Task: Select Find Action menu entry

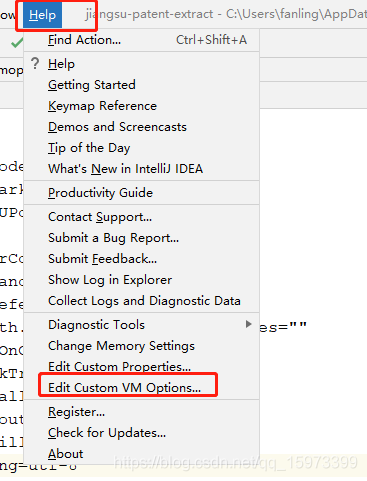Action: tap(142, 40)
